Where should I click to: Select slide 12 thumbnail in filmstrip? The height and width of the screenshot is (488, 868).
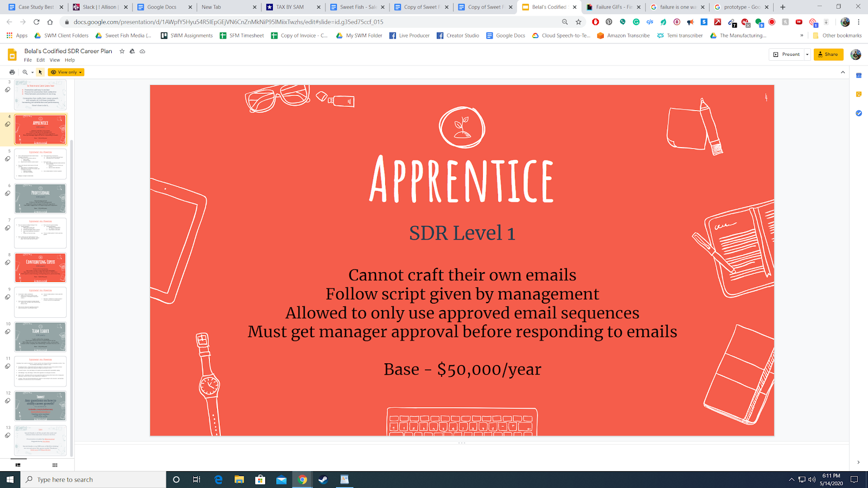click(x=40, y=406)
